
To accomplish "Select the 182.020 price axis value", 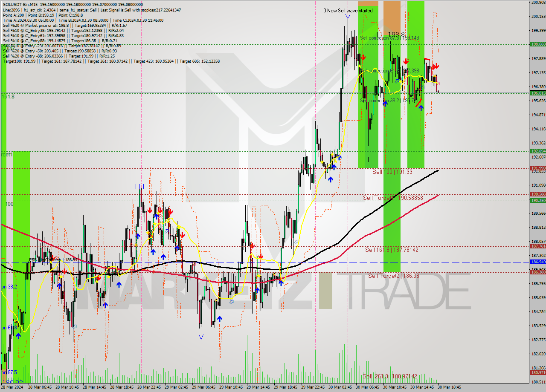I will [538, 354].
